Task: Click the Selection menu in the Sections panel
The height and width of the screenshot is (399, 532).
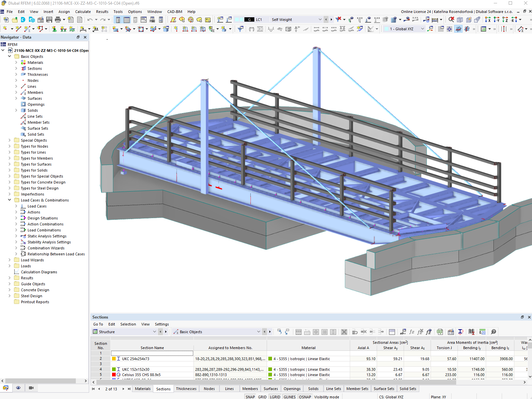Action: (x=128, y=324)
